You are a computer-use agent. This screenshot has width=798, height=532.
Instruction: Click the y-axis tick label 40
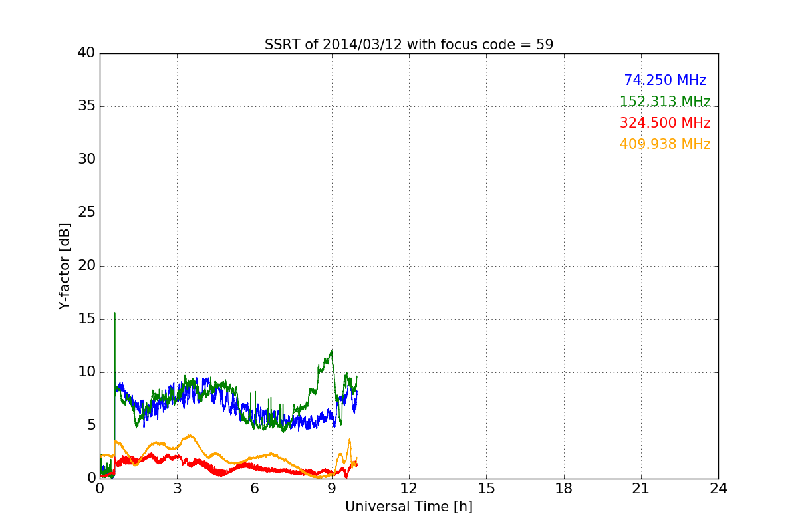point(86,53)
